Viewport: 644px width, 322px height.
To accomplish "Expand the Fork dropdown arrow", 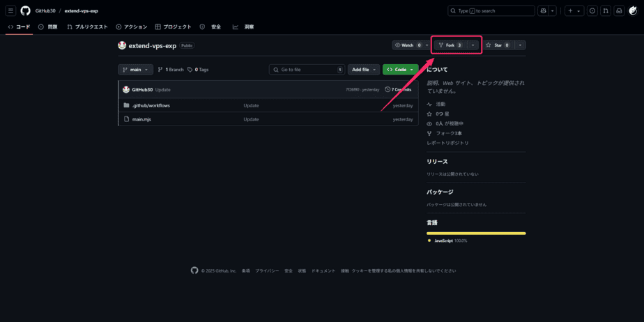I will tap(473, 45).
